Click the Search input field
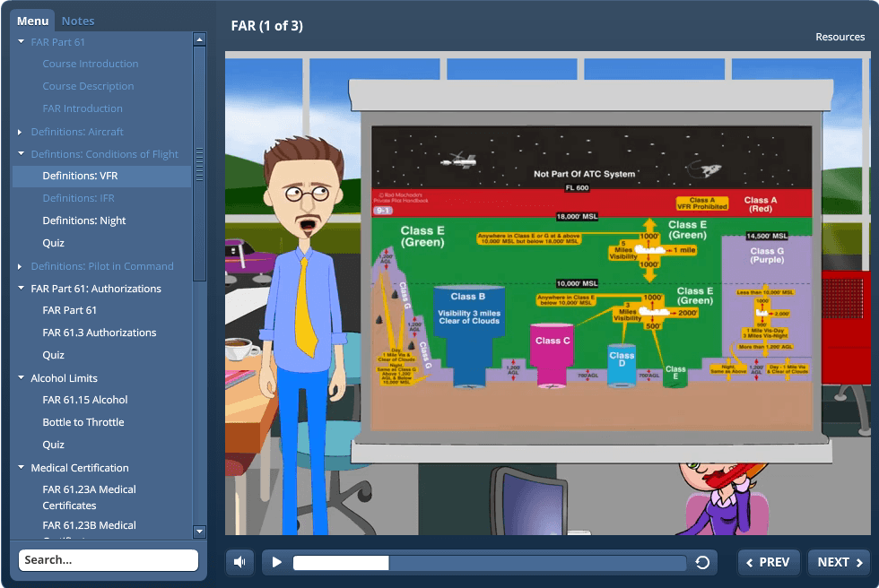Image resolution: width=879 pixels, height=588 pixels. pyautogui.click(x=109, y=560)
